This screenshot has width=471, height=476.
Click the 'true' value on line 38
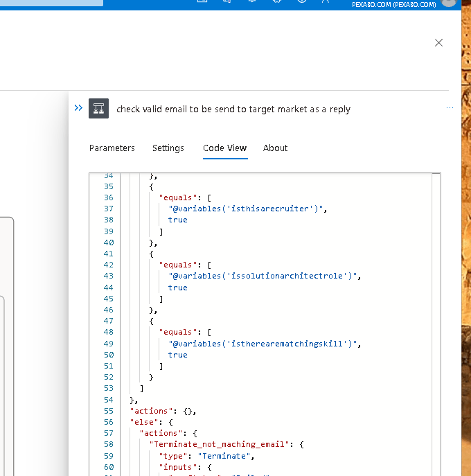pos(178,220)
